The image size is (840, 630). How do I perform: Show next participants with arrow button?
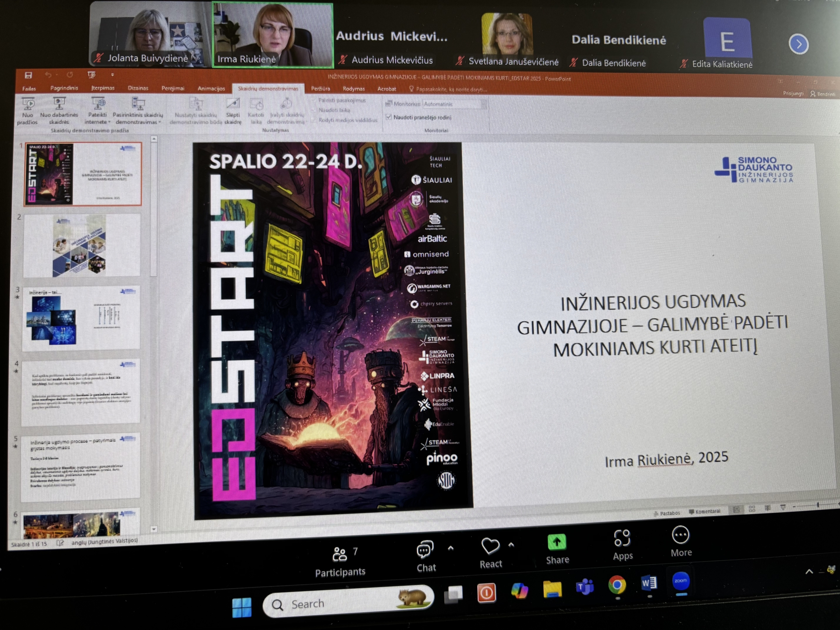[x=798, y=44]
